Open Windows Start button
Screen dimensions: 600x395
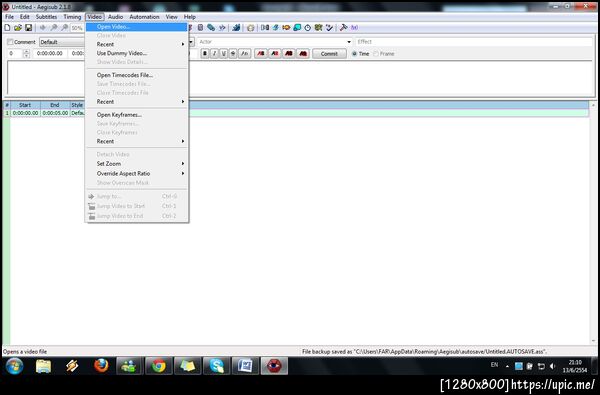pos(15,366)
